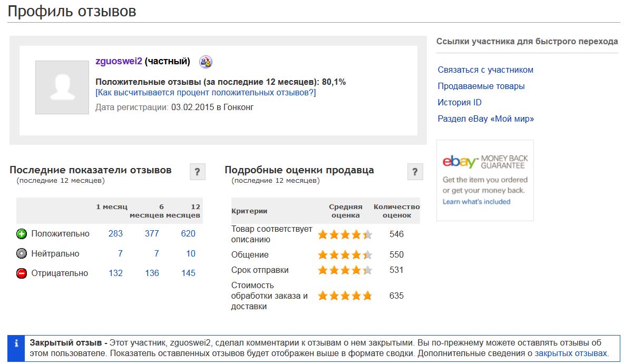The width and height of the screenshot is (624, 364).
Task: Open zguoswei2 username link
Action: coord(119,61)
